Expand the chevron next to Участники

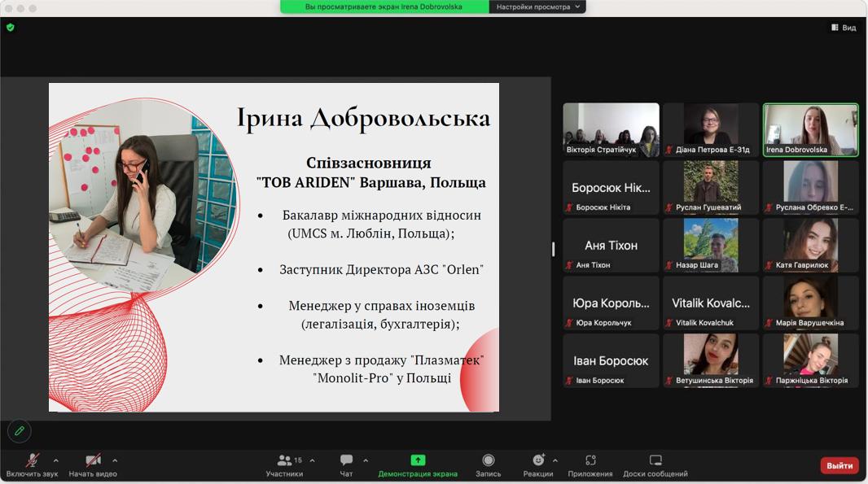312,460
